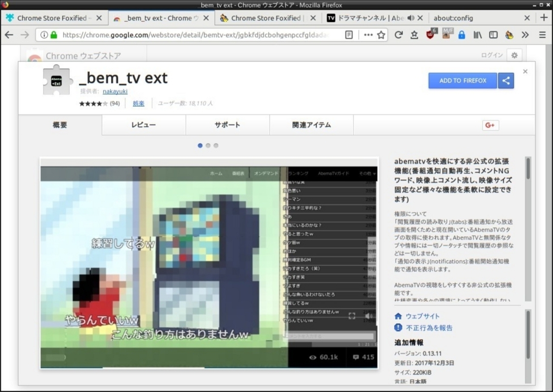Viewport: 553px width, 392px height.
Task: Open page actions three-dots menu
Action: pyautogui.click(x=368, y=35)
